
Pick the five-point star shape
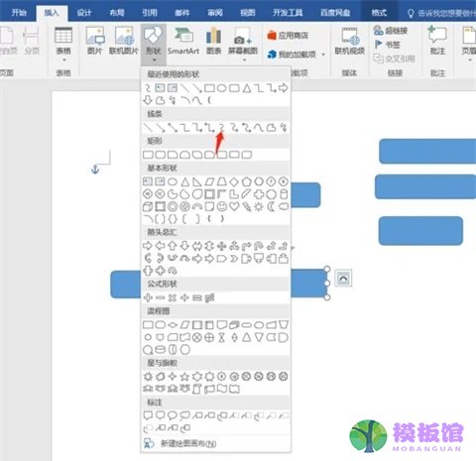click(184, 377)
